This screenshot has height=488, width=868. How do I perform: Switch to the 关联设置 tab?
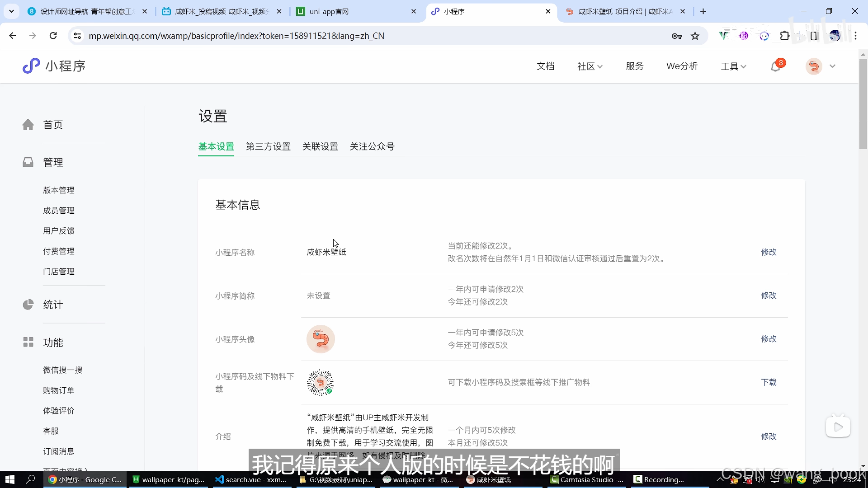[x=320, y=146]
